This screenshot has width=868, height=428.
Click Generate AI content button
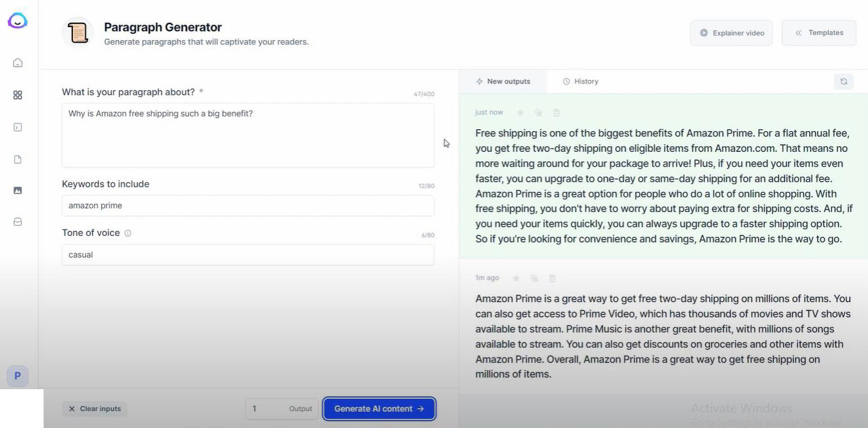coord(379,409)
